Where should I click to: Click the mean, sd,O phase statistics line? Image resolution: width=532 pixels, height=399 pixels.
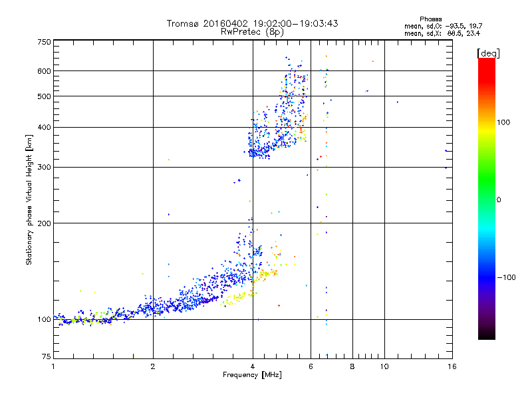(443, 26)
